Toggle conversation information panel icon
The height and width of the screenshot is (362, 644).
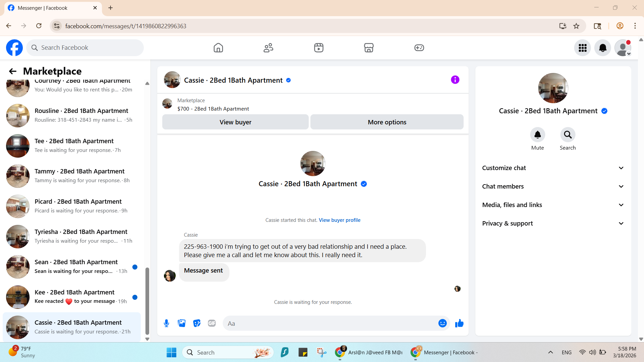(455, 80)
